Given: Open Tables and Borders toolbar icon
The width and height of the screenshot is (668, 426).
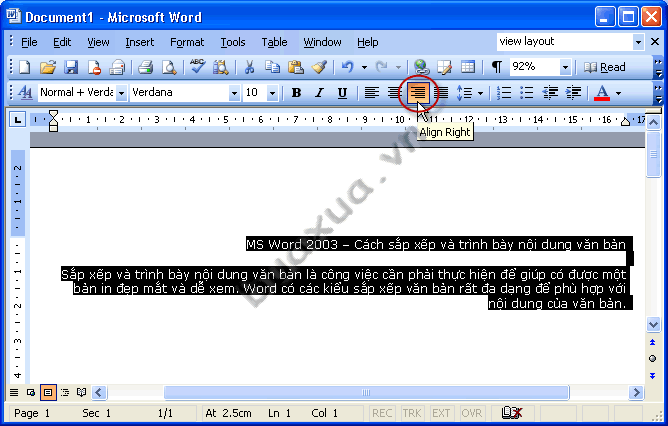Looking at the screenshot, I should [444, 67].
